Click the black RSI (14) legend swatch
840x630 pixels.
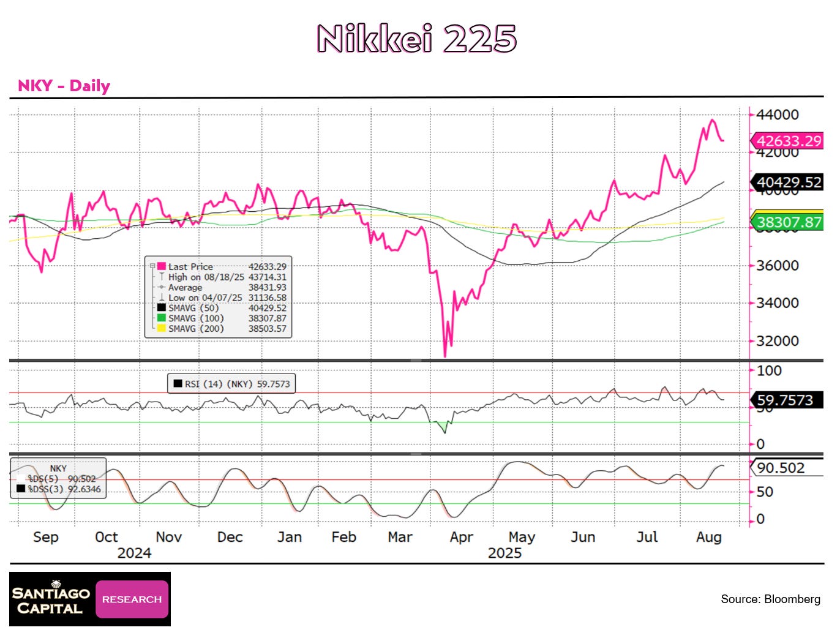click(x=178, y=384)
